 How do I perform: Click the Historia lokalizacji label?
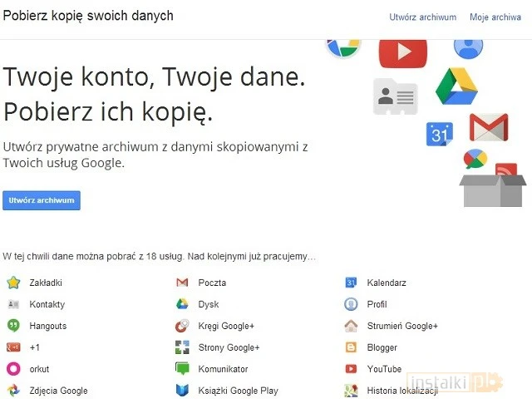click(402, 391)
